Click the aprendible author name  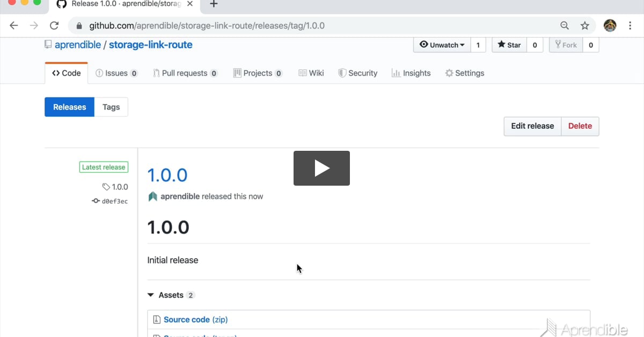click(x=180, y=196)
